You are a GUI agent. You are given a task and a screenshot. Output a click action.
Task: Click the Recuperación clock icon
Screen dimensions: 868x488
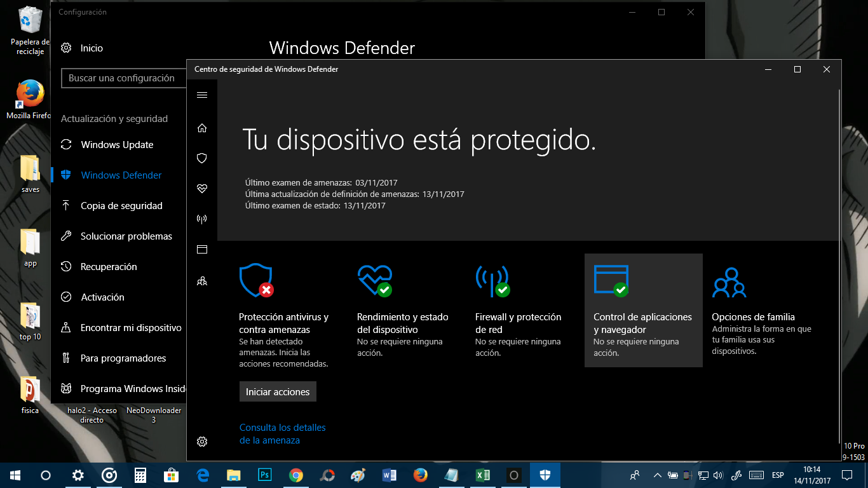click(x=66, y=266)
